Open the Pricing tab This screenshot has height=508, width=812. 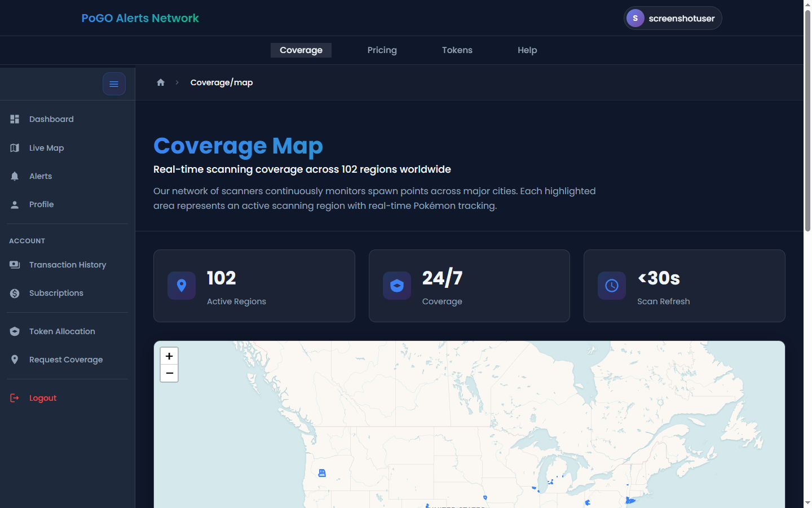click(x=382, y=50)
